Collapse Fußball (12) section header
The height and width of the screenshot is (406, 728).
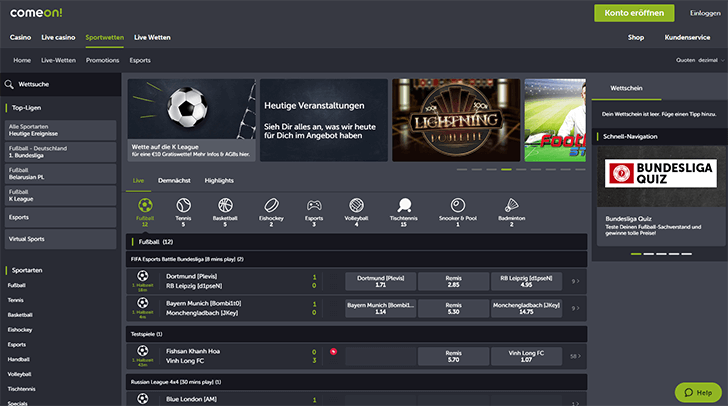pos(357,242)
